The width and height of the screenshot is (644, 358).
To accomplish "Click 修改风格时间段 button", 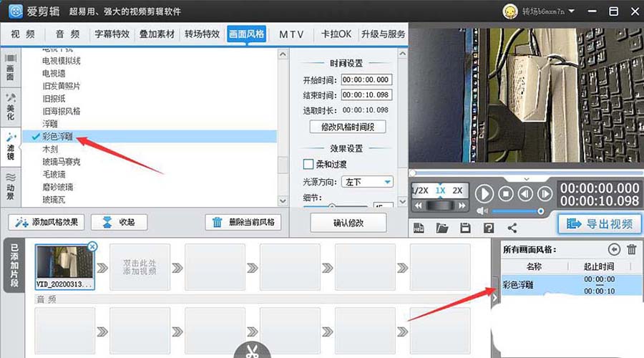I will (x=348, y=127).
